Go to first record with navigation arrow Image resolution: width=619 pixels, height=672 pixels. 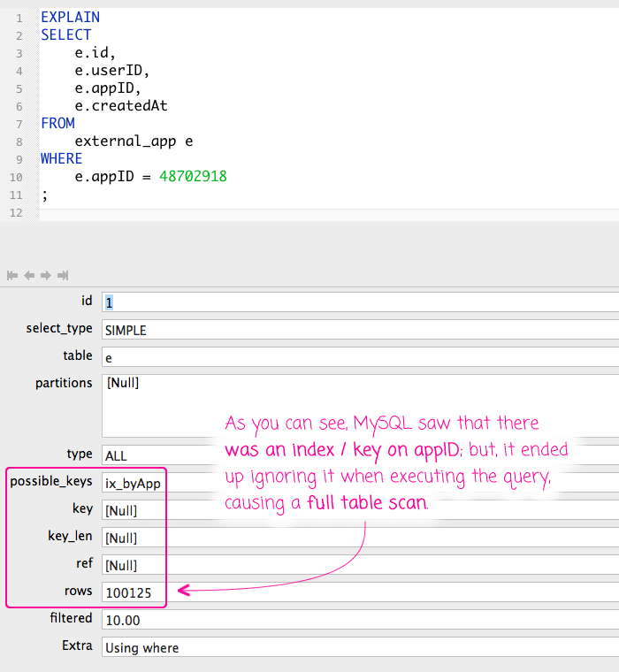coord(12,275)
